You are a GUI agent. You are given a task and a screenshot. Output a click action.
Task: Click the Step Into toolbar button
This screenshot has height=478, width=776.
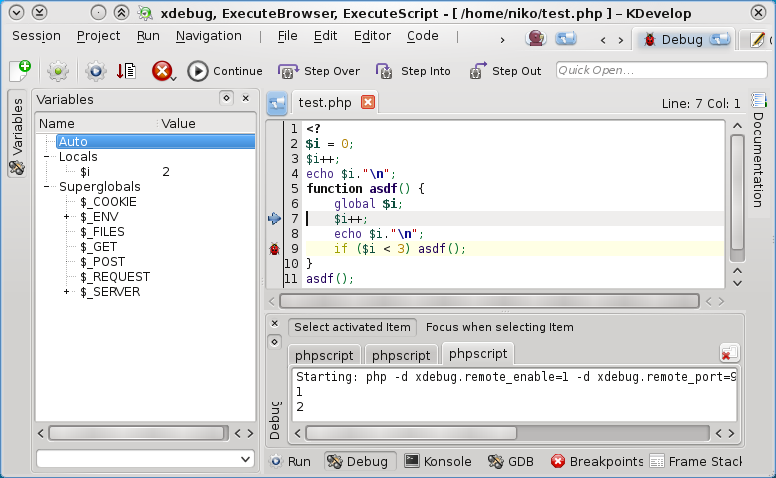(413, 71)
